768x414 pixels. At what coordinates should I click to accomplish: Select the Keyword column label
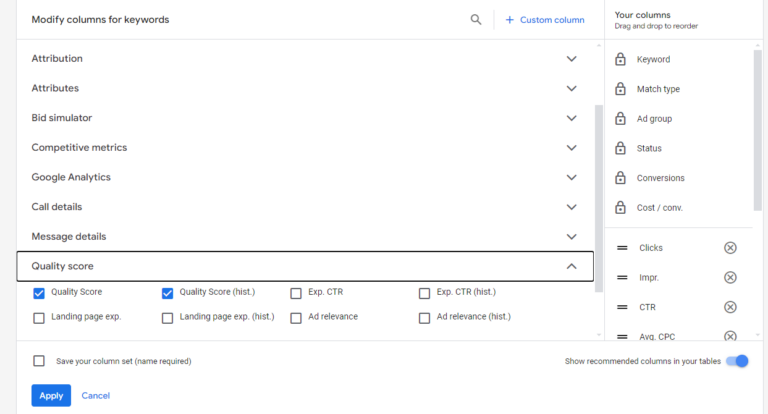point(653,59)
